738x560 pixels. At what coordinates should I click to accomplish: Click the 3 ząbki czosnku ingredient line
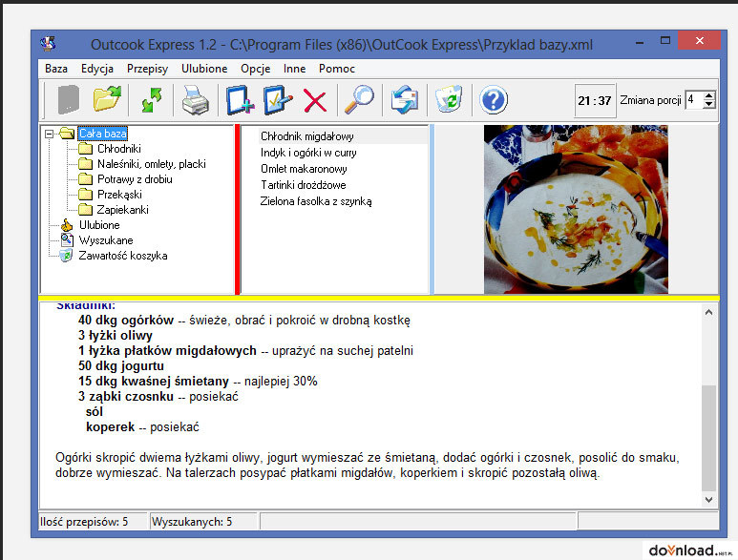coord(158,396)
